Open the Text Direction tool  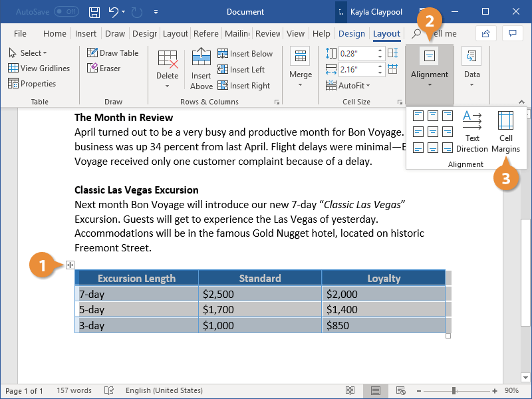click(472, 131)
